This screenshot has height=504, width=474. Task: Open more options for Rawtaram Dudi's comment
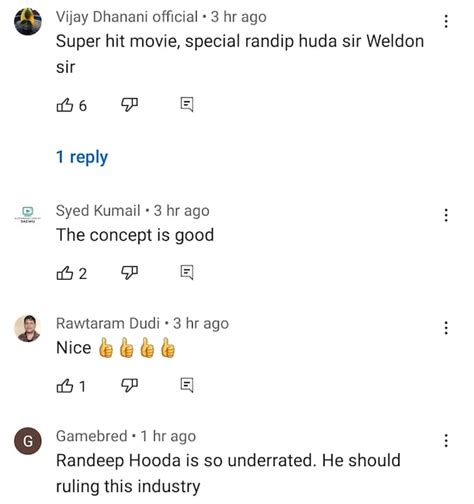[446, 328]
